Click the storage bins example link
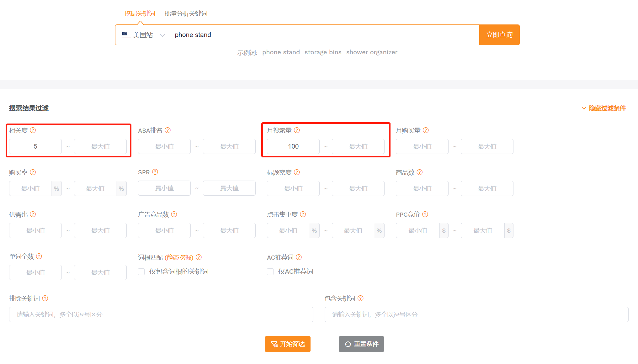This screenshot has width=638, height=364. (323, 52)
